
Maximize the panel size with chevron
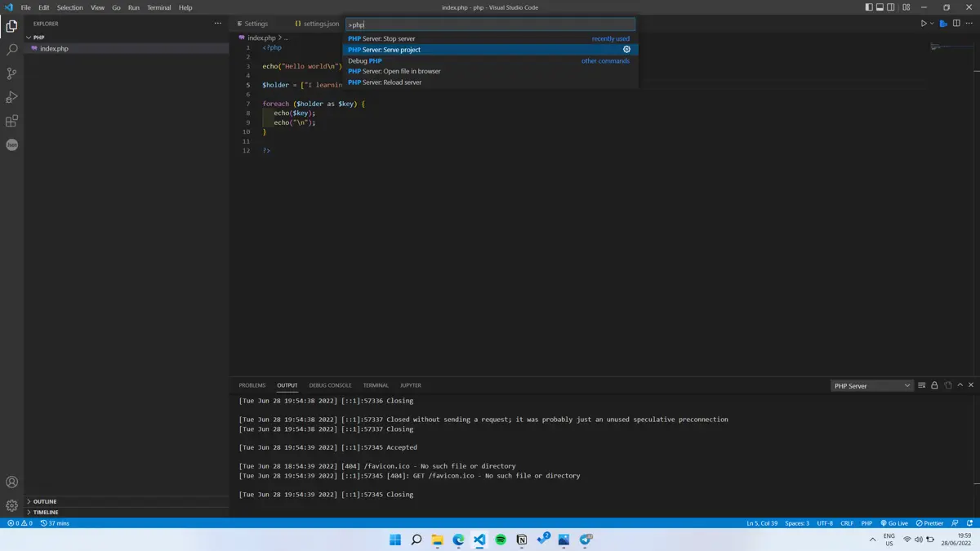960,385
